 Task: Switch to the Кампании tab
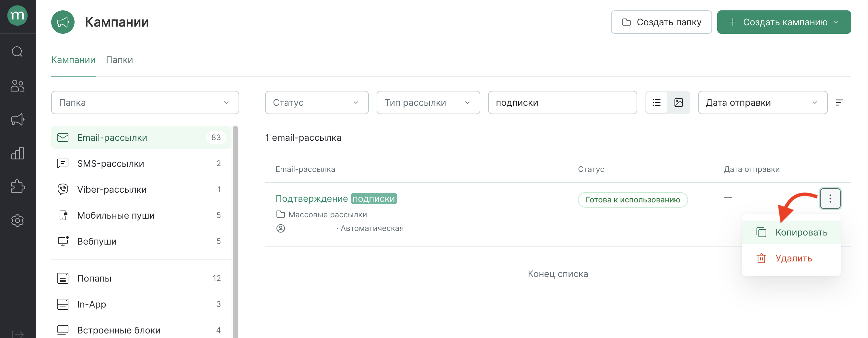click(73, 60)
